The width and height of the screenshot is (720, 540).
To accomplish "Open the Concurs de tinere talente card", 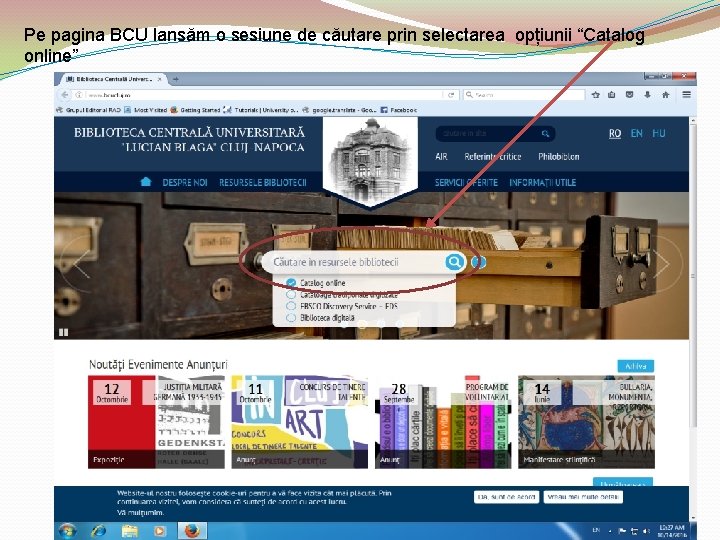I will pos(299,422).
